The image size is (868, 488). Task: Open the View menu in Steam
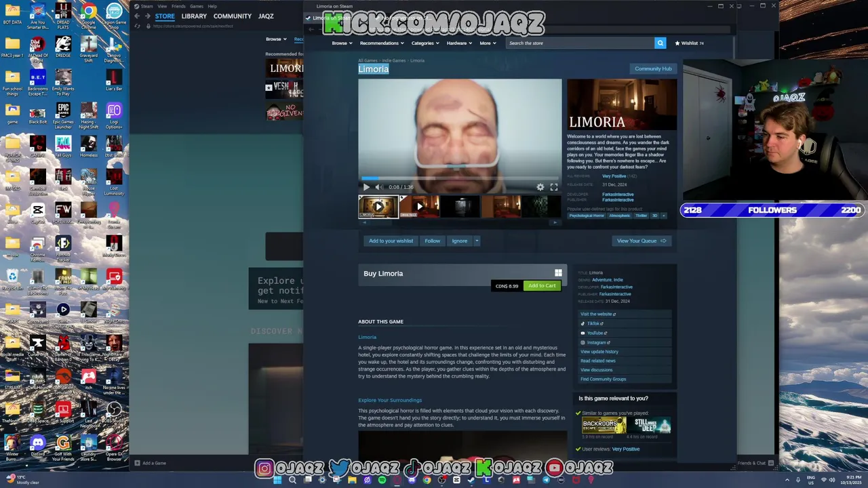(x=162, y=6)
